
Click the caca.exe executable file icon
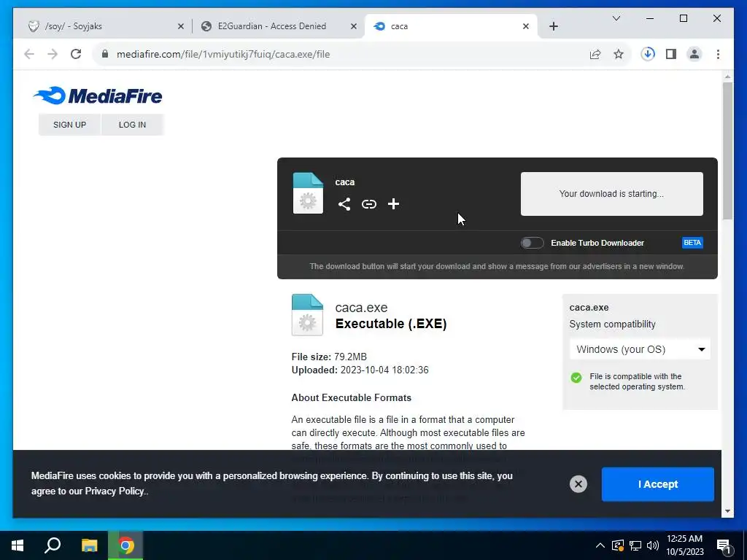pos(307,315)
